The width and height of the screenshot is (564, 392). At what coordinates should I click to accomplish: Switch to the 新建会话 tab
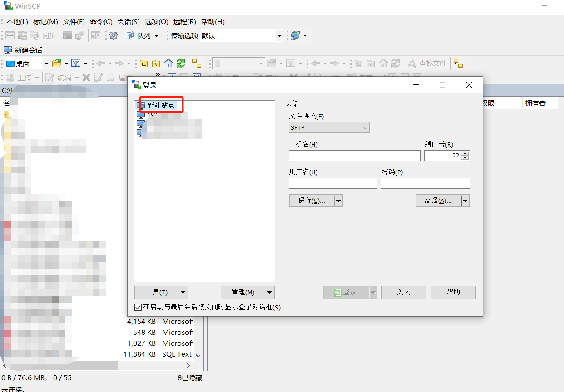[x=24, y=50]
